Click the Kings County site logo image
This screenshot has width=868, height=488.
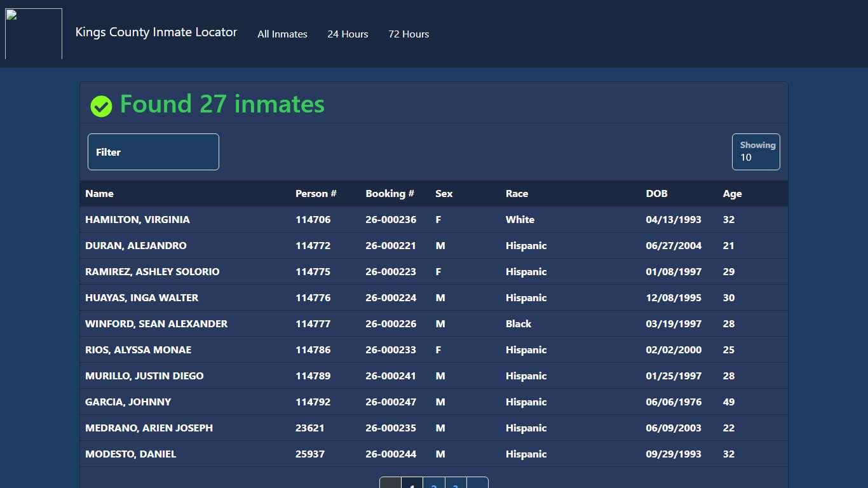(x=33, y=34)
